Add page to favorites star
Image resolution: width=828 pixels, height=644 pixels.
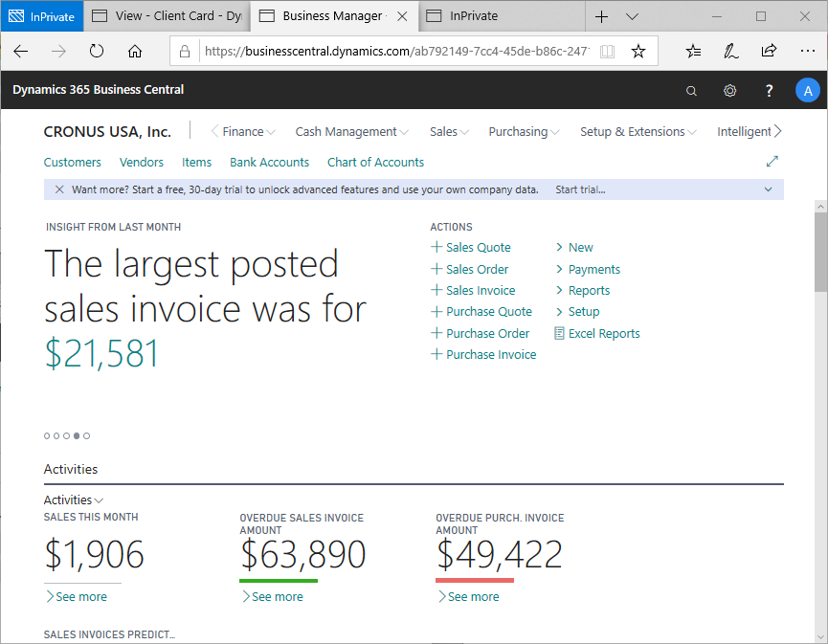[638, 52]
